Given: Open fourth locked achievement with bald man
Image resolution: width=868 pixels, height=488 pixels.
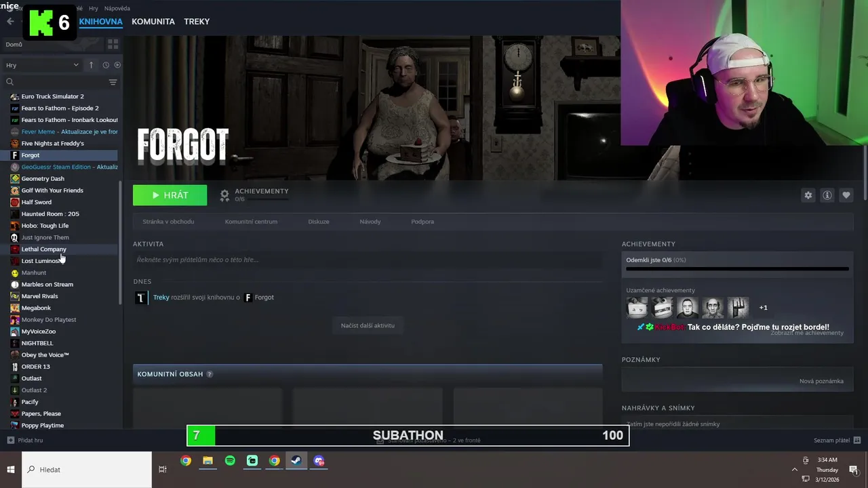Looking at the screenshot, I should point(713,308).
